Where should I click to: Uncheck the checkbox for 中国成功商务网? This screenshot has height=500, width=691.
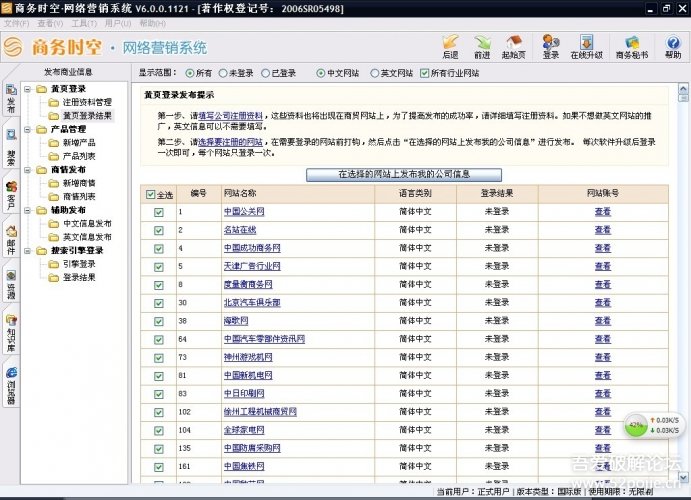point(159,249)
